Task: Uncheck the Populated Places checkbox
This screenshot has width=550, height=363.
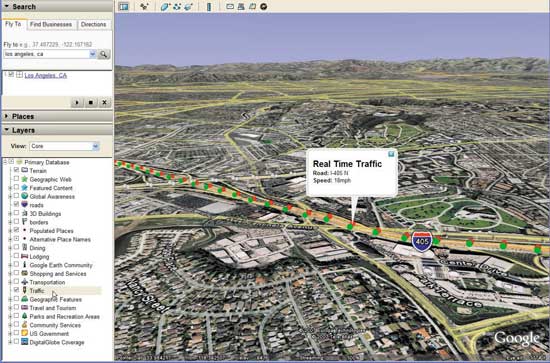Action: click(x=16, y=230)
